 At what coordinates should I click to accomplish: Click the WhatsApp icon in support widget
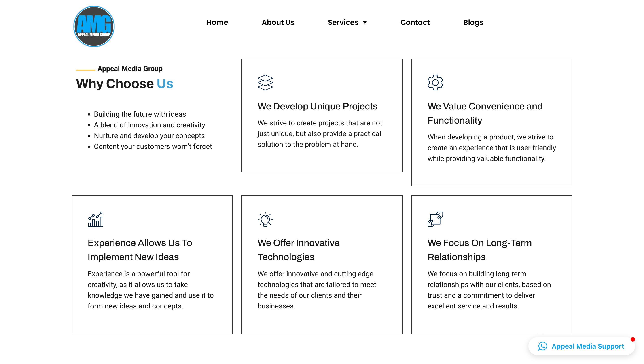pyautogui.click(x=542, y=346)
